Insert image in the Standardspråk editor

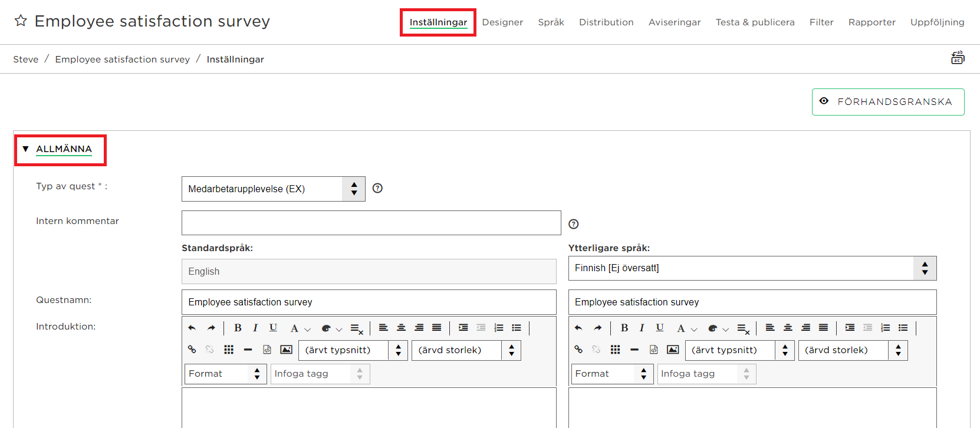pyautogui.click(x=286, y=350)
